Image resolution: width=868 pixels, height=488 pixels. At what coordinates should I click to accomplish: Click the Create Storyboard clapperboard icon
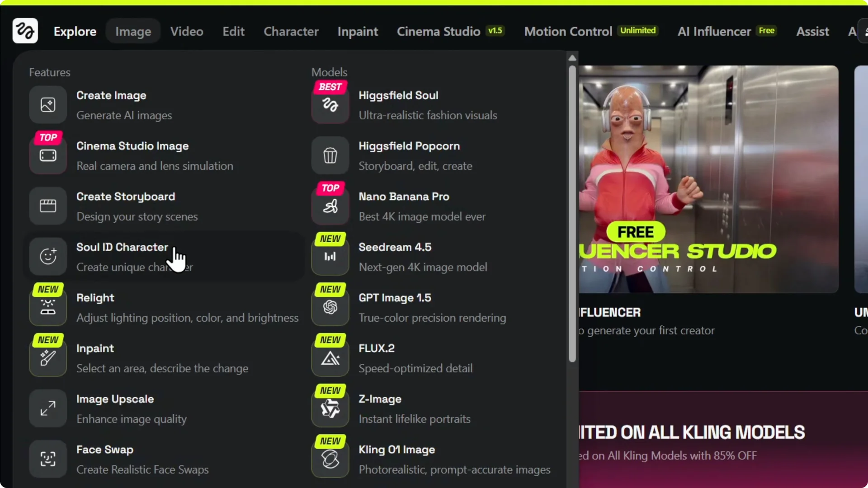[47, 206]
